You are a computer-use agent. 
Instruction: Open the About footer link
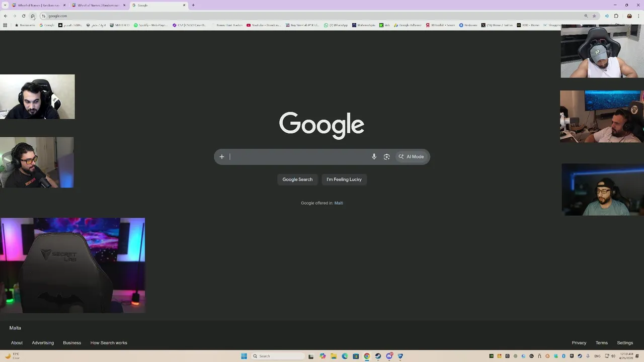click(17, 343)
